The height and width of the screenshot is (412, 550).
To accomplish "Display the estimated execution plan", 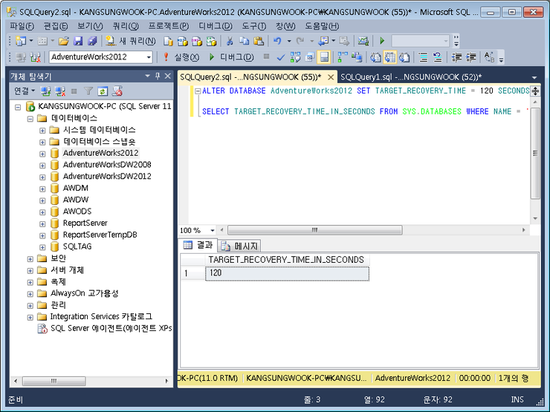I will coord(295,57).
